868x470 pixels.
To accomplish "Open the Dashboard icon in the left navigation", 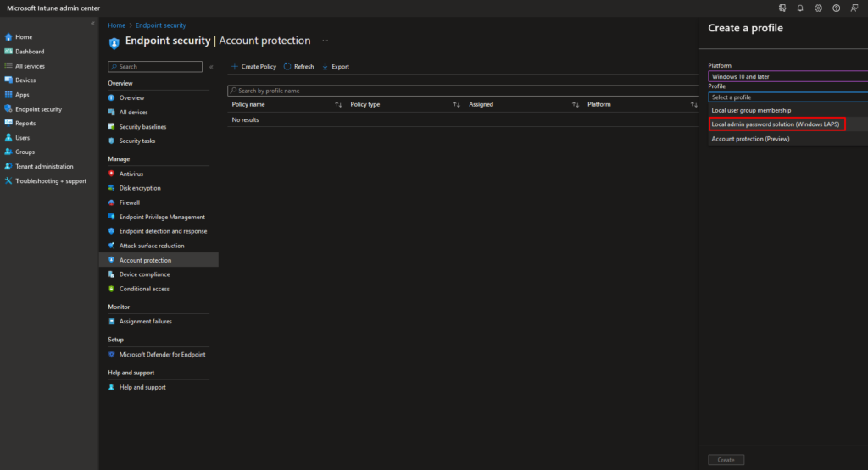I will click(x=8, y=52).
